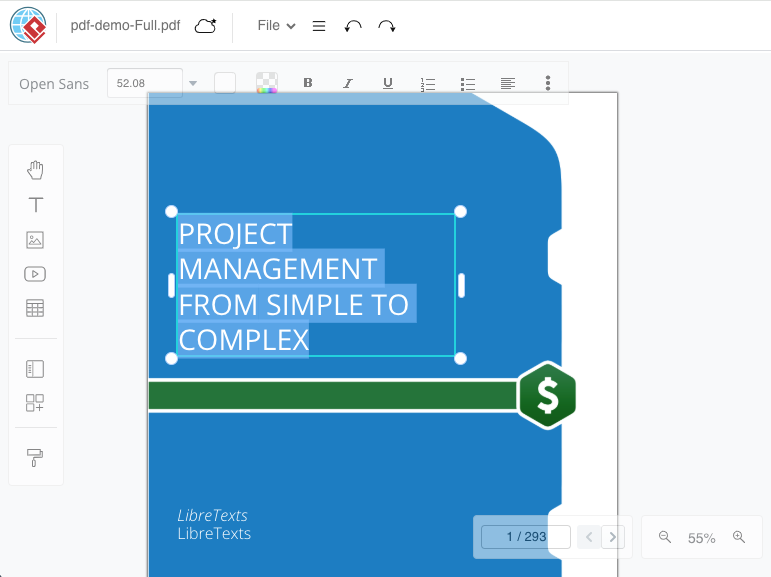Toggle underline formatting

click(388, 83)
